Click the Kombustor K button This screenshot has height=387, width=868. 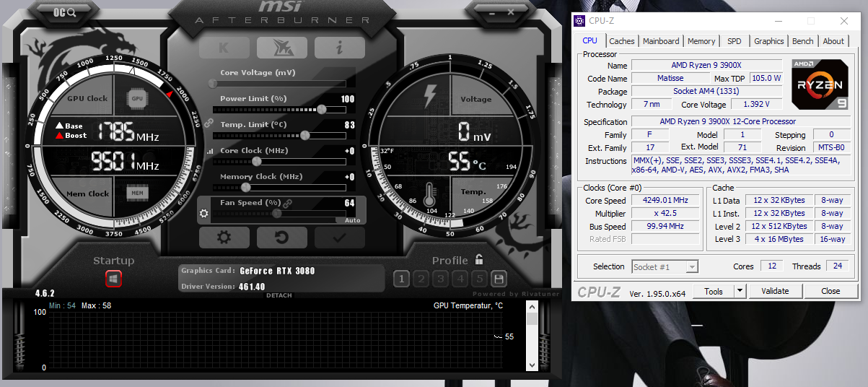click(x=224, y=48)
